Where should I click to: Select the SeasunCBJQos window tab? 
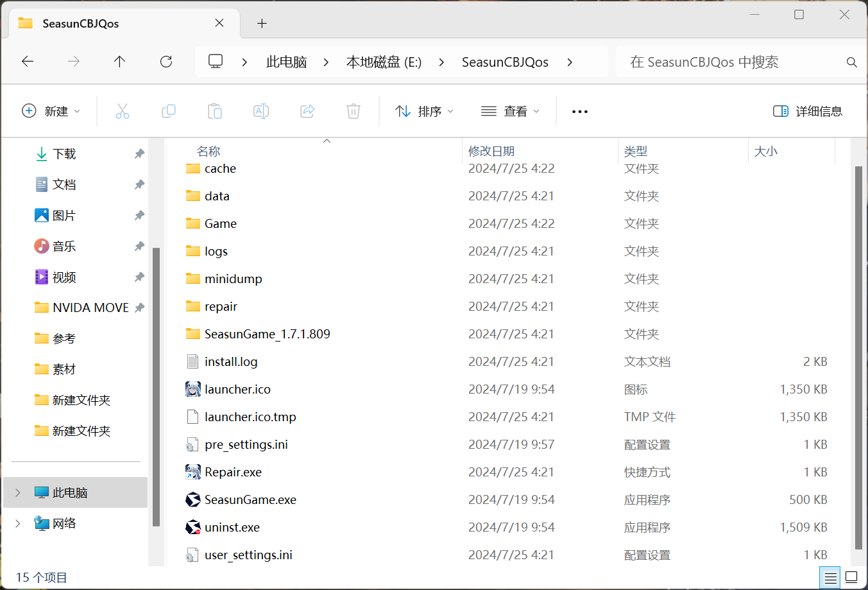click(x=124, y=23)
